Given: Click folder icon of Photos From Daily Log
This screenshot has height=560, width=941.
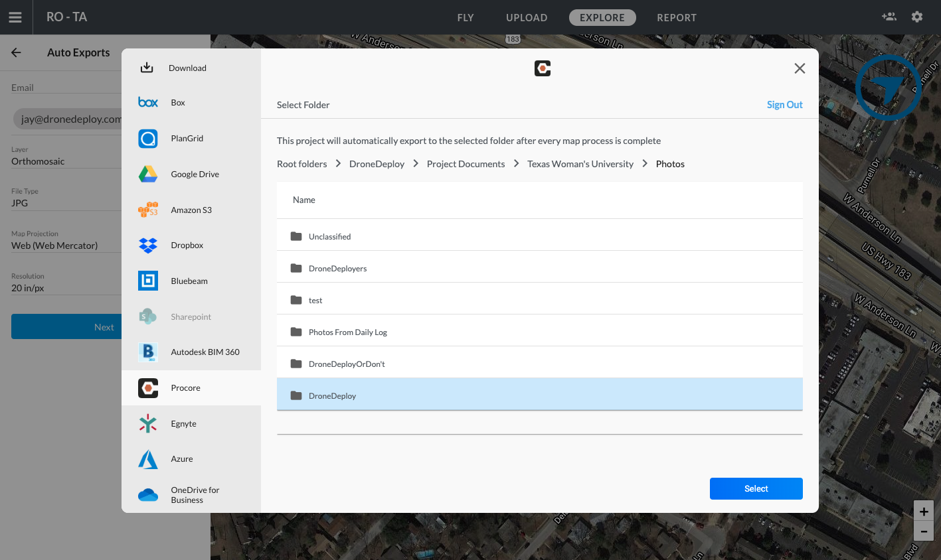Looking at the screenshot, I should [296, 332].
